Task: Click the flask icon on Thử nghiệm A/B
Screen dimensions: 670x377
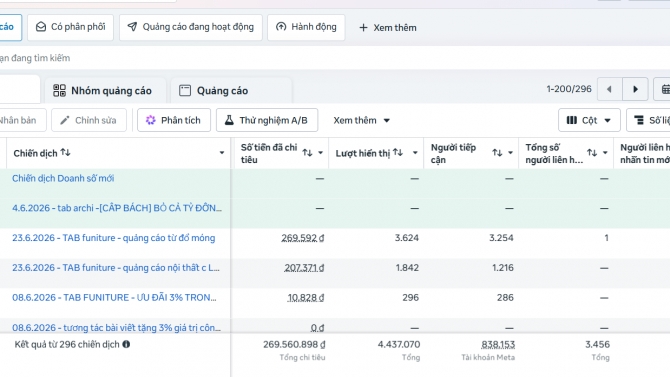Action: tap(229, 120)
